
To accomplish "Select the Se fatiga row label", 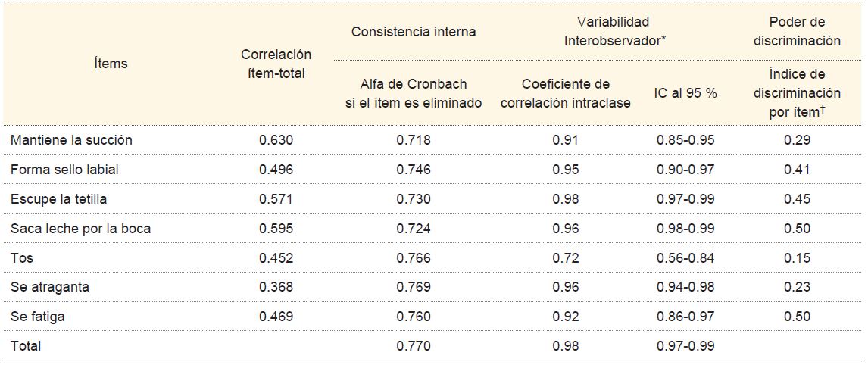I will click(x=38, y=317).
